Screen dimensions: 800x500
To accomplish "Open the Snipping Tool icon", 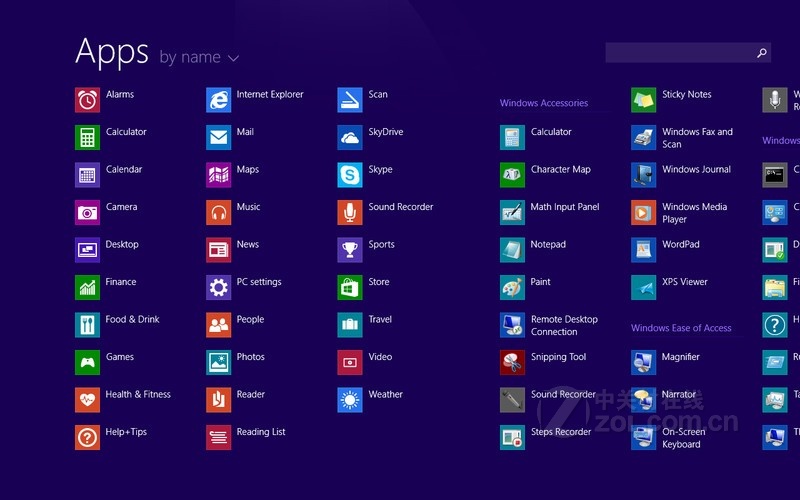I will point(512,362).
